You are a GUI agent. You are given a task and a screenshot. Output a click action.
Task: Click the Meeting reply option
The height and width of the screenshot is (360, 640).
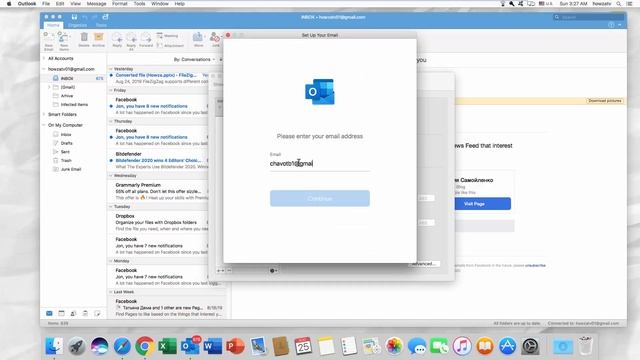click(x=167, y=36)
